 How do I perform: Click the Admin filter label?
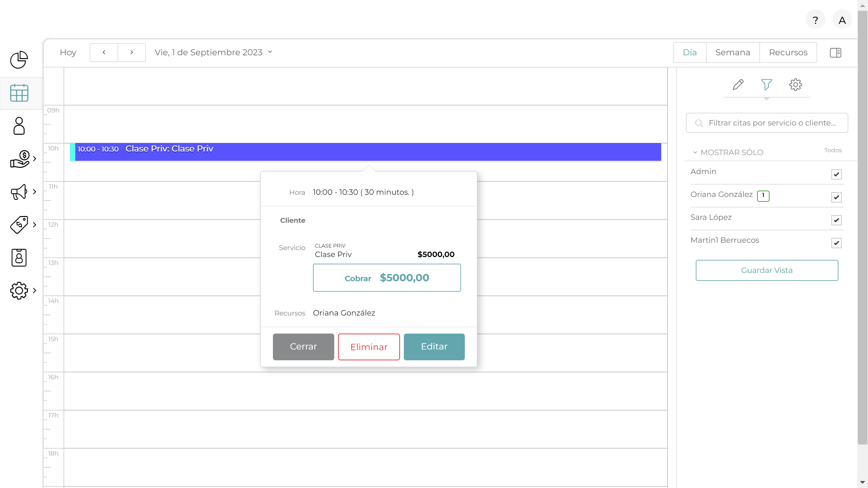tap(703, 172)
